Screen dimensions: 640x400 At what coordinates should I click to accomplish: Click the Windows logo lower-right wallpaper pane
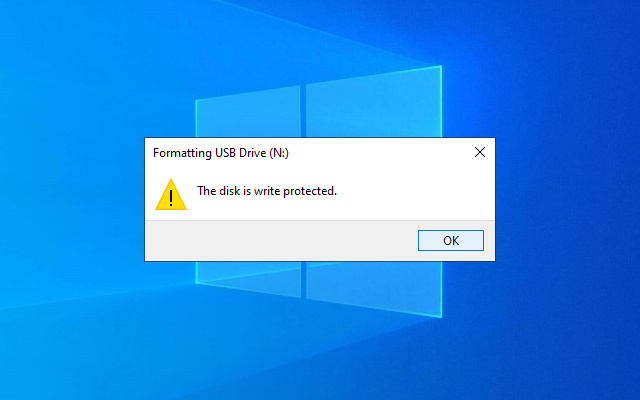point(374,286)
